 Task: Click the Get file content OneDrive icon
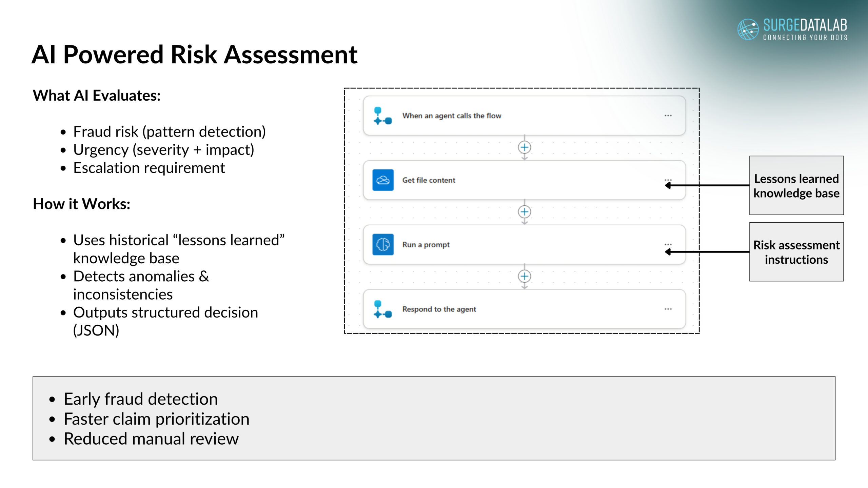point(383,180)
